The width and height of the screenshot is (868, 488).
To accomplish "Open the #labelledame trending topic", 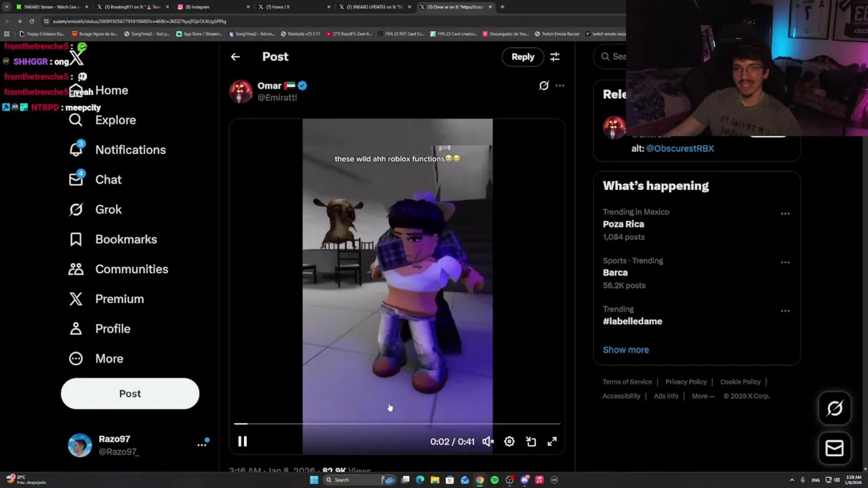I will point(696,316).
